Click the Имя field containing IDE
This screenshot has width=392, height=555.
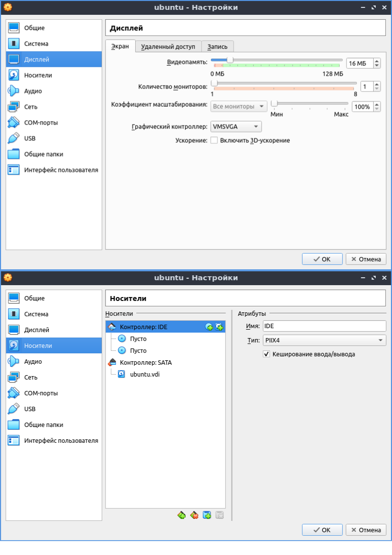coord(324,326)
